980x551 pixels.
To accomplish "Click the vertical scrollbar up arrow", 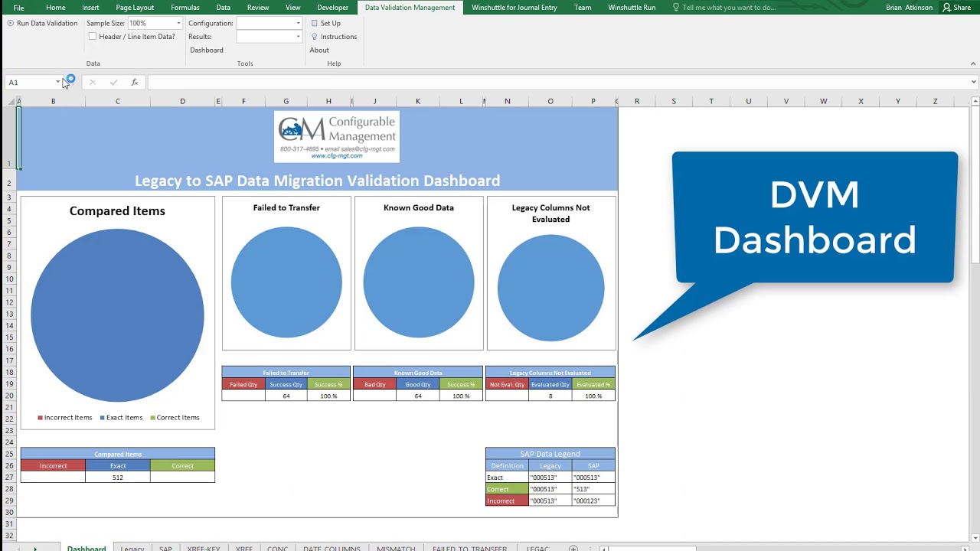I will point(975,101).
